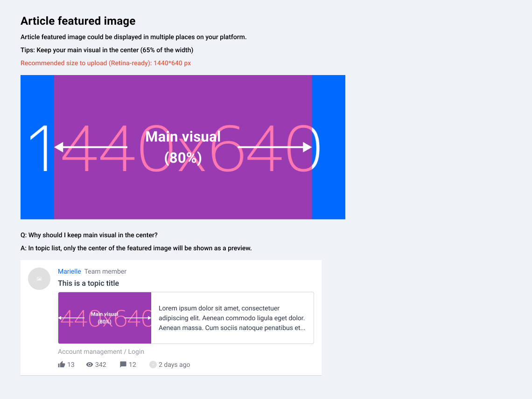Viewport: 532px width, 399px height.
Task: Click the small avatar beside 2 days ago
Action: (x=153, y=365)
